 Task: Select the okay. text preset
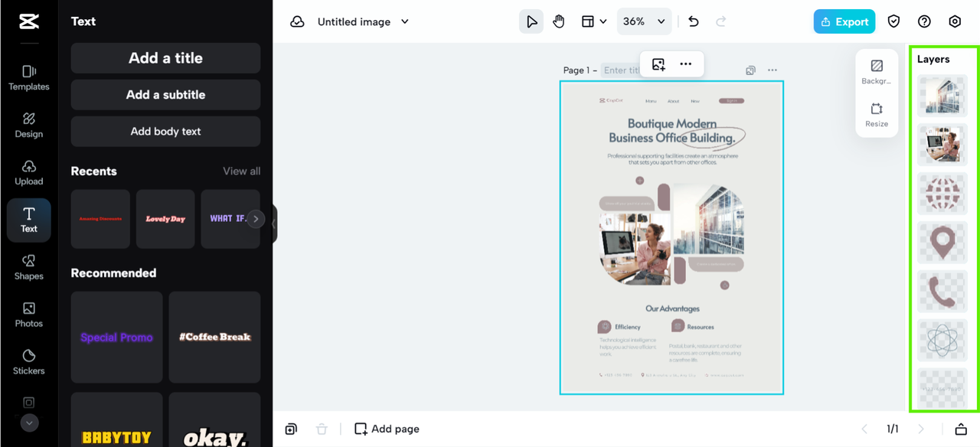tap(214, 419)
